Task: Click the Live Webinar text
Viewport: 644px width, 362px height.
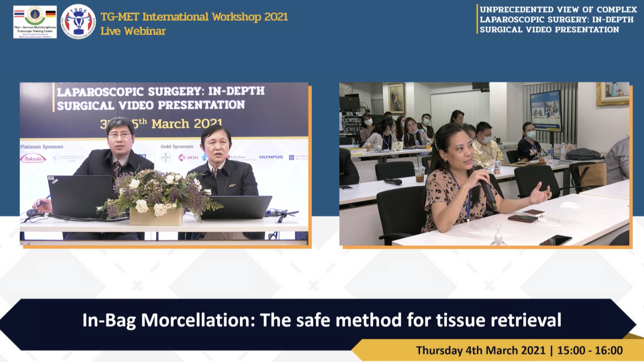Action: (133, 31)
